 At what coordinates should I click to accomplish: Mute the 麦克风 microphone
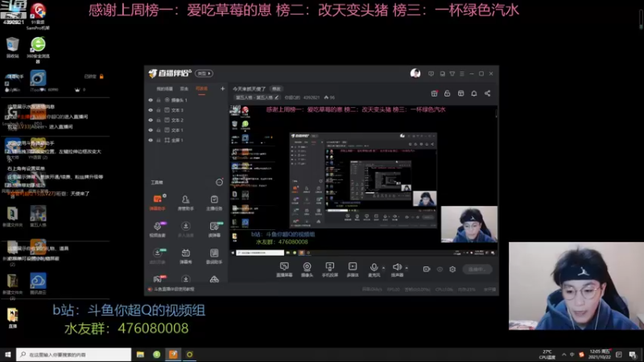point(374,269)
